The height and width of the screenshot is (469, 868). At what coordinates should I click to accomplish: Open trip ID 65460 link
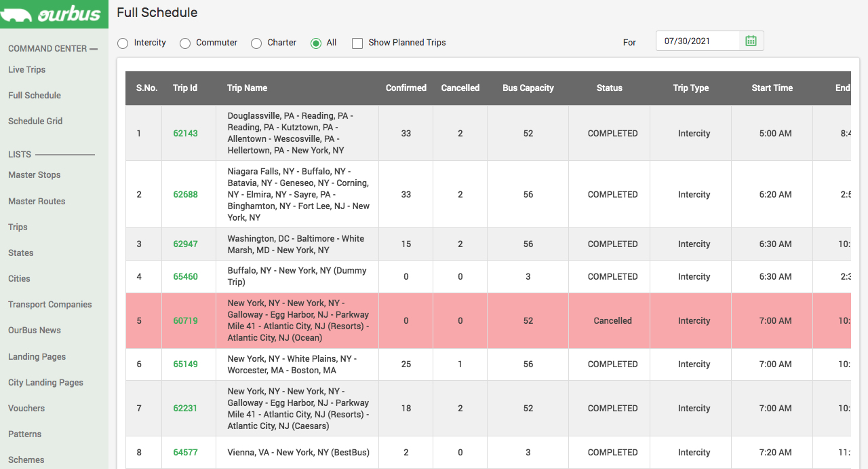185,276
